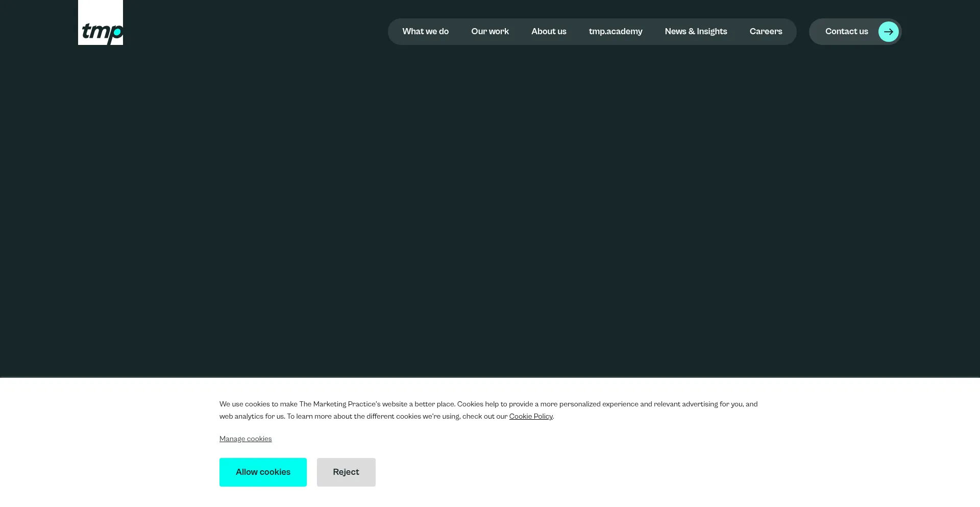Expand cookie preferences via Manage cookies
The width and height of the screenshot is (980, 507).
click(x=245, y=439)
